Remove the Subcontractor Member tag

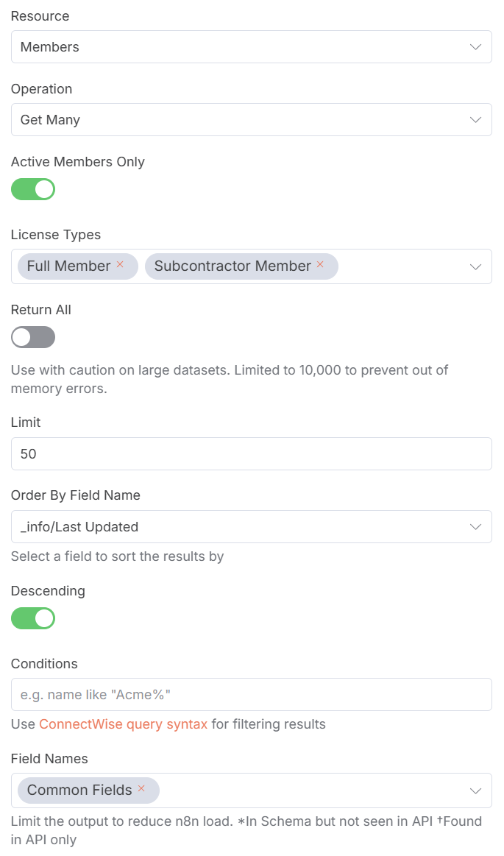[320, 265]
